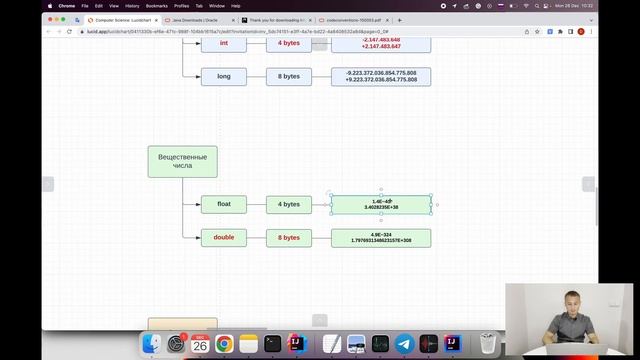Image resolution: width=640 pixels, height=360 pixels.
Task: Select the int shape
Action: coord(224,44)
